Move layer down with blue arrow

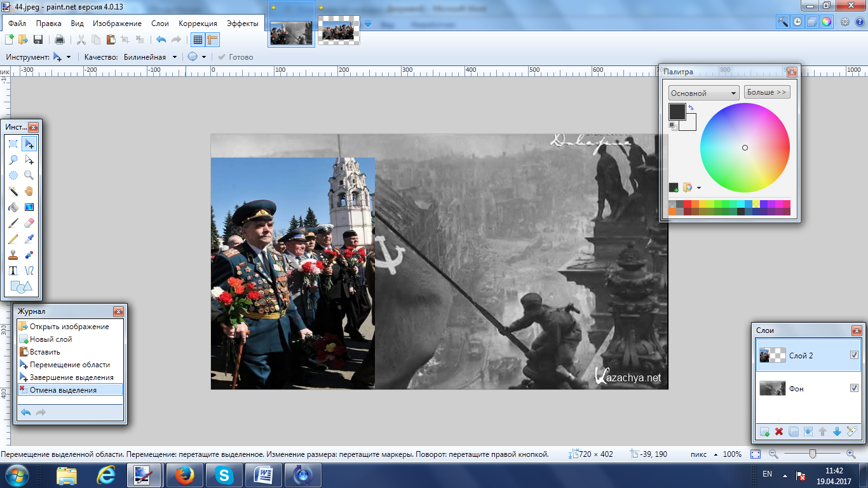(x=837, y=431)
